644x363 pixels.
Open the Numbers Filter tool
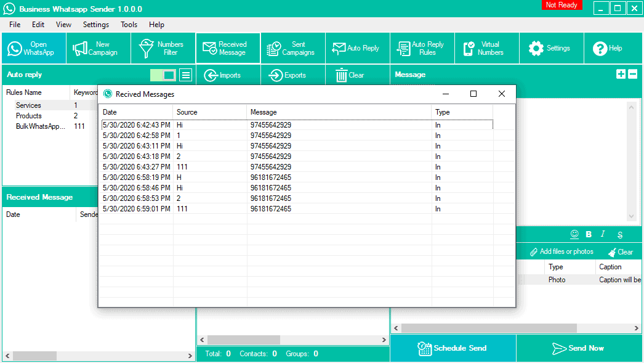(x=164, y=49)
